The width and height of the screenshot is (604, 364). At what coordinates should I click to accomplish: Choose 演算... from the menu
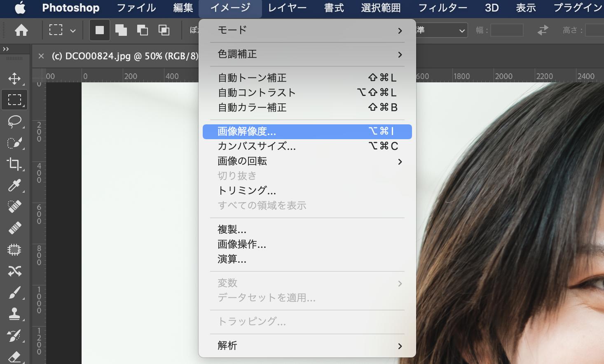coord(307,259)
